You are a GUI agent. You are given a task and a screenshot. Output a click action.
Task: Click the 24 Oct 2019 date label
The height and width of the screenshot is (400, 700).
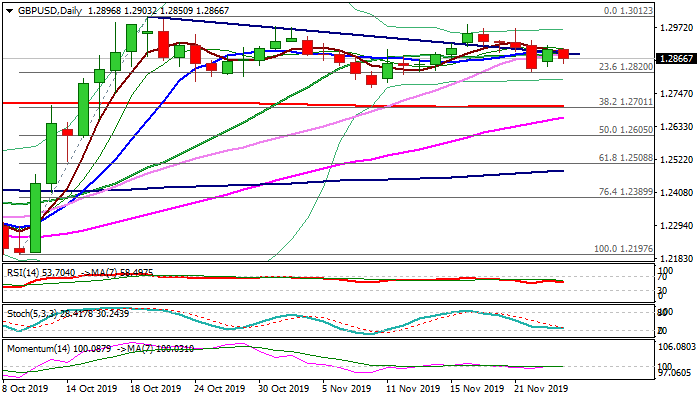click(x=220, y=388)
